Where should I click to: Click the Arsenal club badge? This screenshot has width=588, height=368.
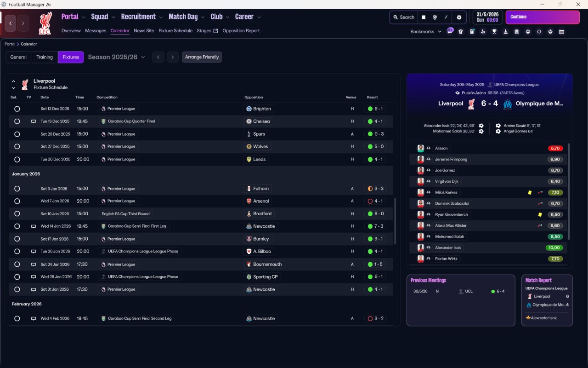click(x=249, y=201)
